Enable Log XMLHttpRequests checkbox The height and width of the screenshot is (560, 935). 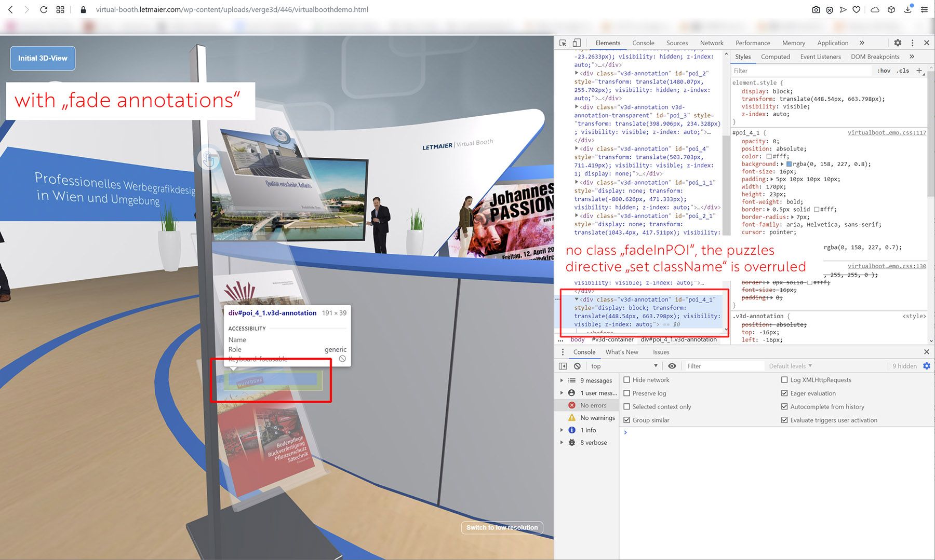pyautogui.click(x=784, y=380)
